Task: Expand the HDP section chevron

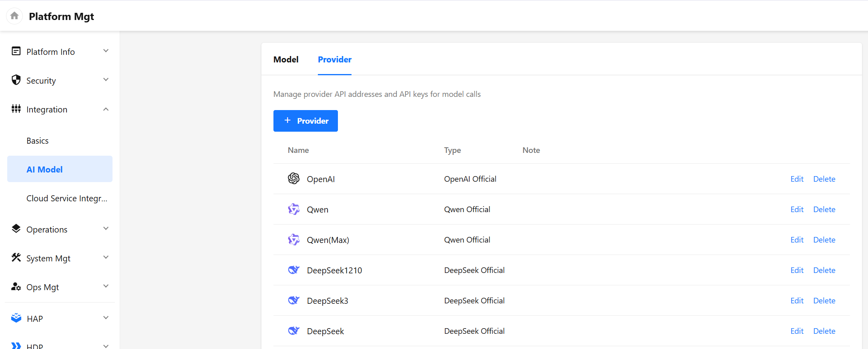Action: pos(106,346)
